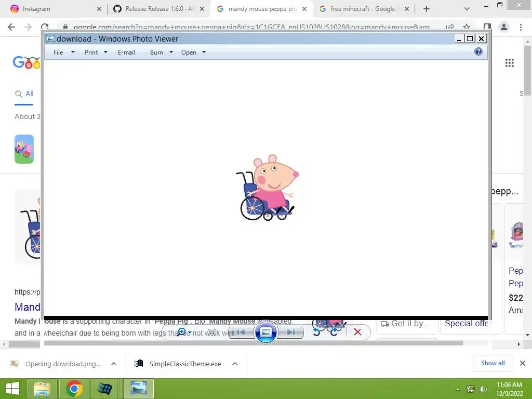The image size is (532, 399).
Task: Delete the photo with the red X
Action: click(357, 332)
